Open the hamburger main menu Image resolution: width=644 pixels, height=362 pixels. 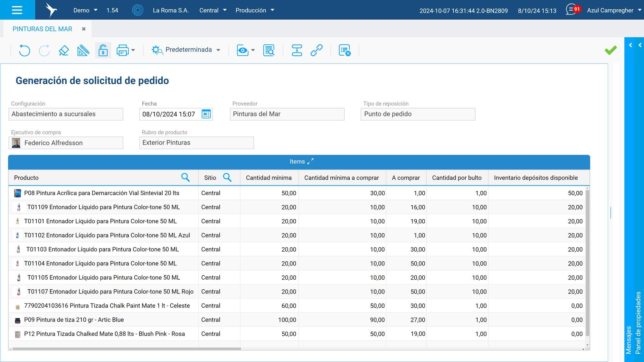coord(17,10)
